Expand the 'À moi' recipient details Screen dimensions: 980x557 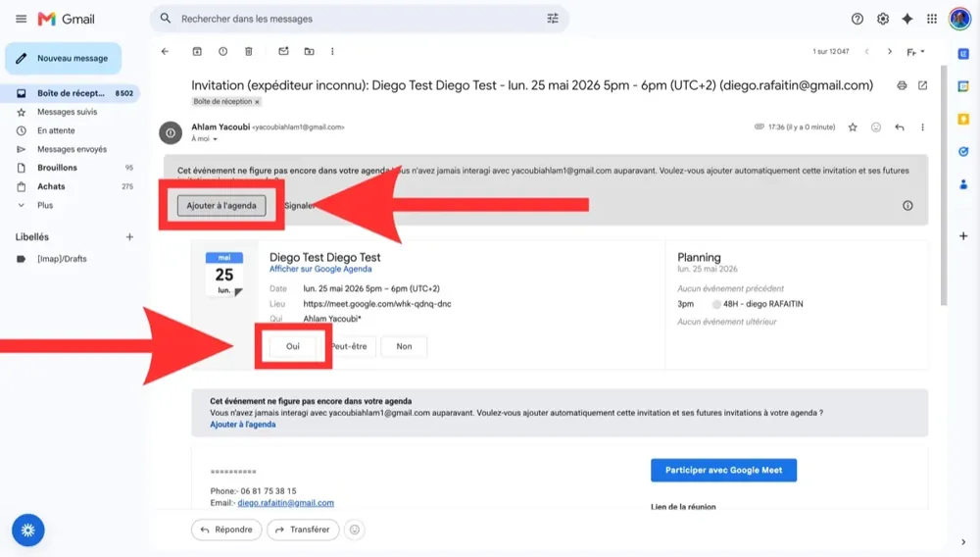(x=215, y=139)
